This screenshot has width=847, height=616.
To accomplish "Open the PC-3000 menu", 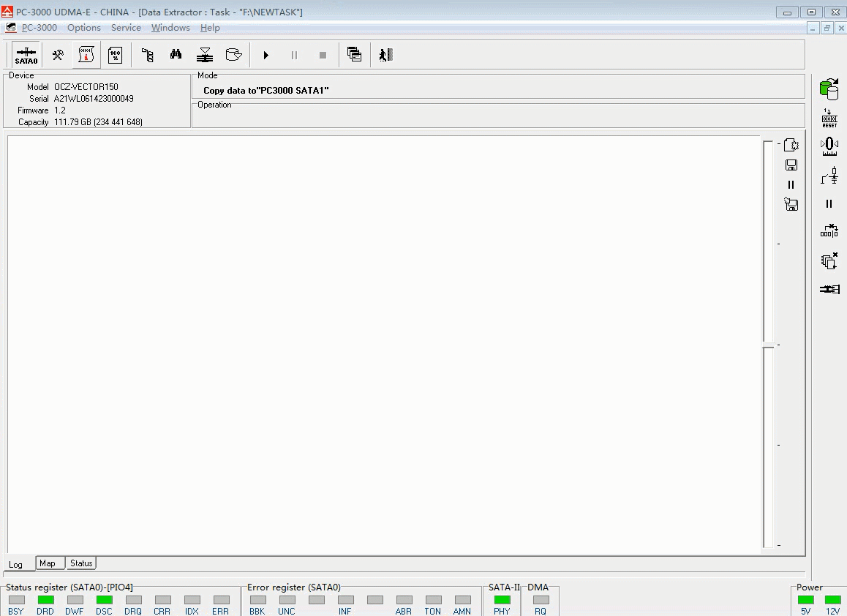I will [39, 28].
